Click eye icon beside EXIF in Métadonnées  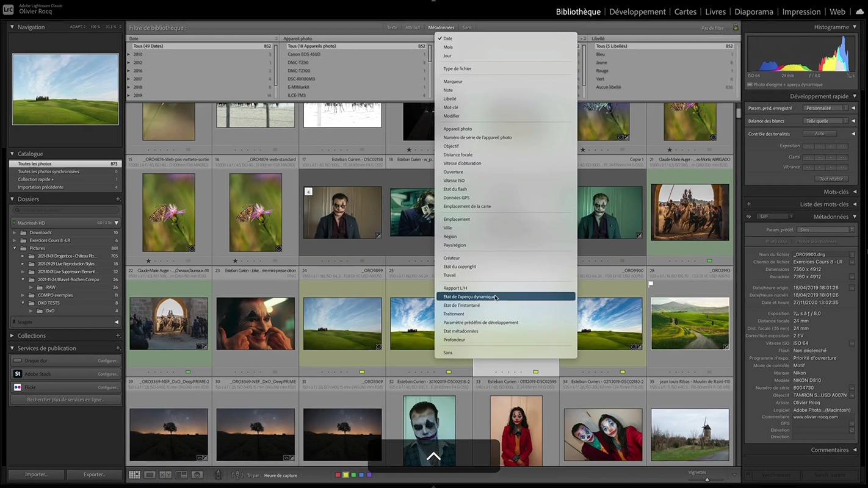(749, 217)
